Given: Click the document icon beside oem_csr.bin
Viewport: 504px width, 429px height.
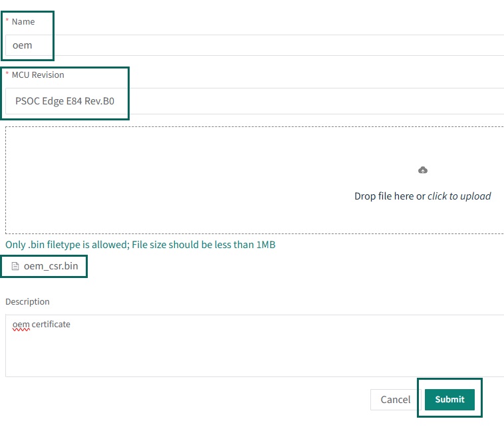Looking at the screenshot, I should click(16, 267).
